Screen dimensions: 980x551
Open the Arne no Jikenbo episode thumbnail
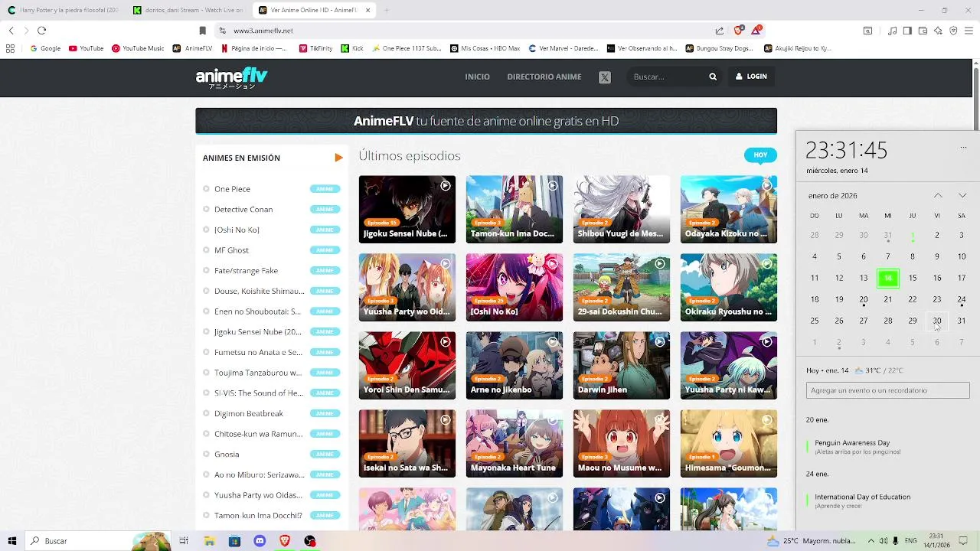(x=514, y=365)
